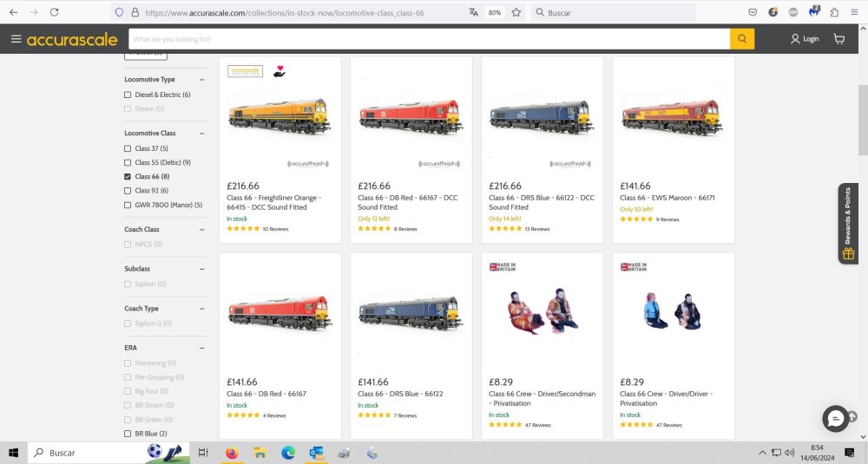Click the volume speaker tray icon
Screen dimensions: 868x464
[x=790, y=453]
